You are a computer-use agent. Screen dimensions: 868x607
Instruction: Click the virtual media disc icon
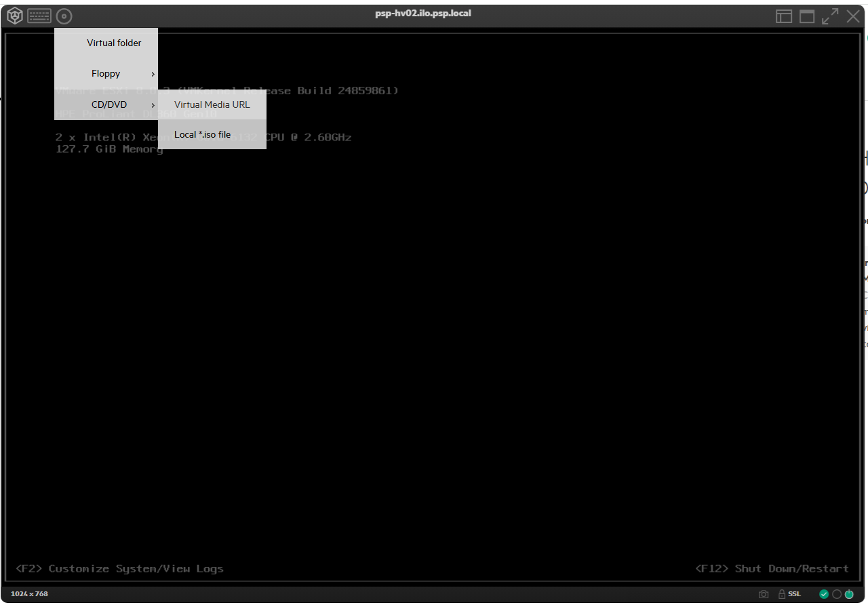pos(64,17)
